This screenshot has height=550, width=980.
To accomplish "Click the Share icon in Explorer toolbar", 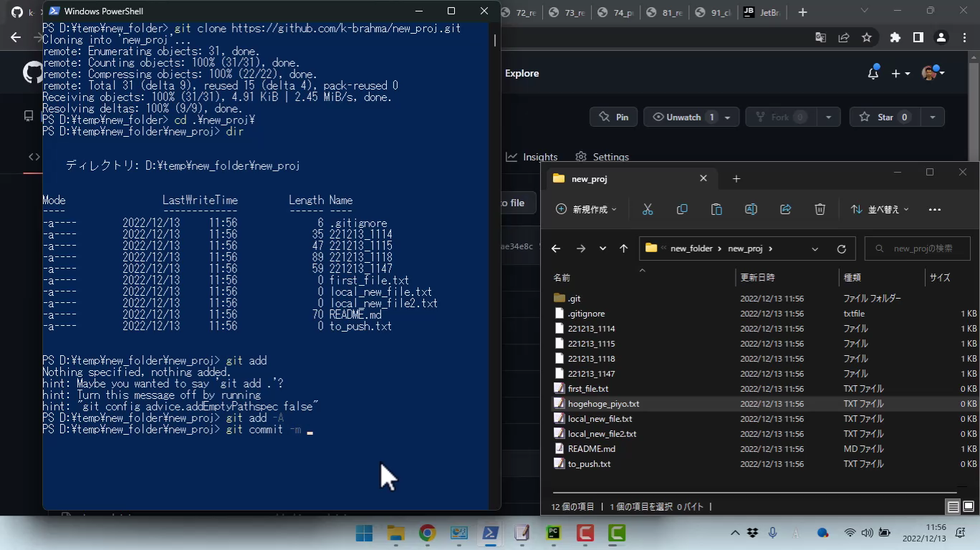I will [785, 209].
